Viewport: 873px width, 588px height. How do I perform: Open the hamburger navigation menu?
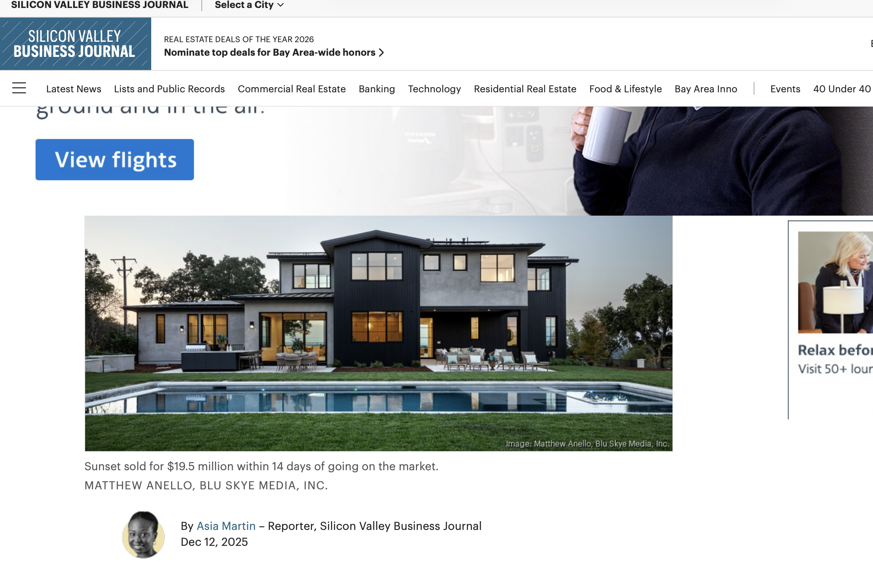(x=19, y=88)
